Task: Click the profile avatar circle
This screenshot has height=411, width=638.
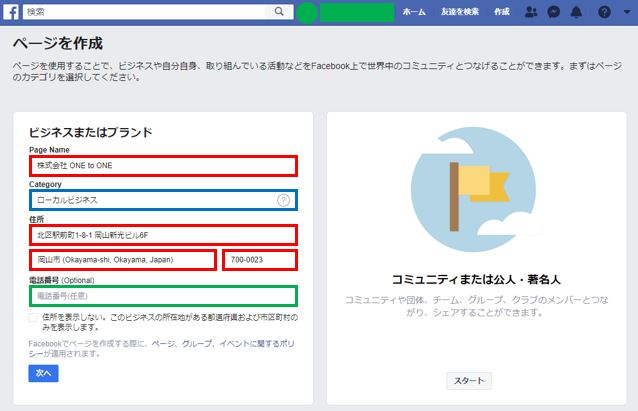Action: pos(307,13)
